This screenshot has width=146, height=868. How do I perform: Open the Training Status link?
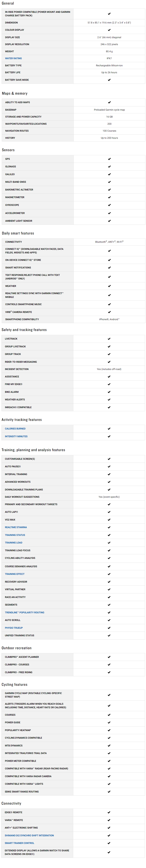click(15, 535)
